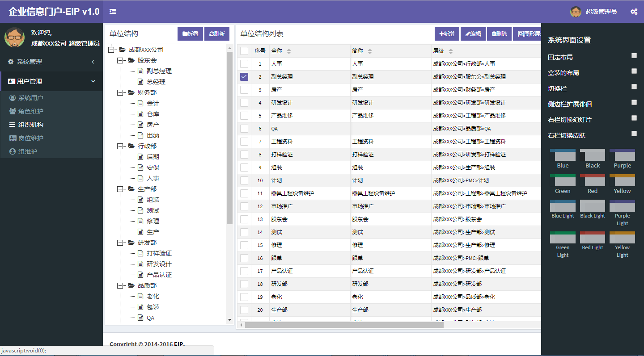
Task: Open 组维护 menu item
Action: [51, 151]
